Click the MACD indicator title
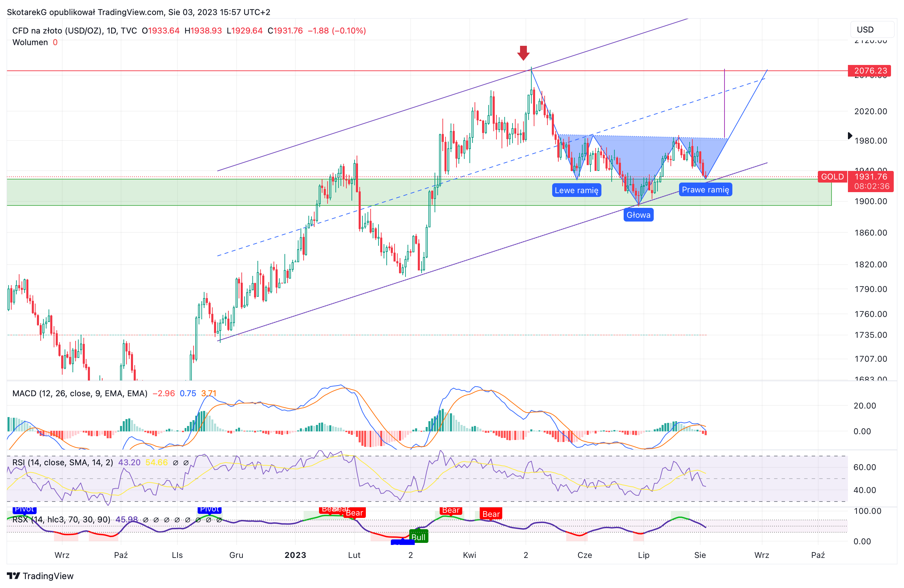Viewport: 904px width, 588px height. pyautogui.click(x=80, y=393)
